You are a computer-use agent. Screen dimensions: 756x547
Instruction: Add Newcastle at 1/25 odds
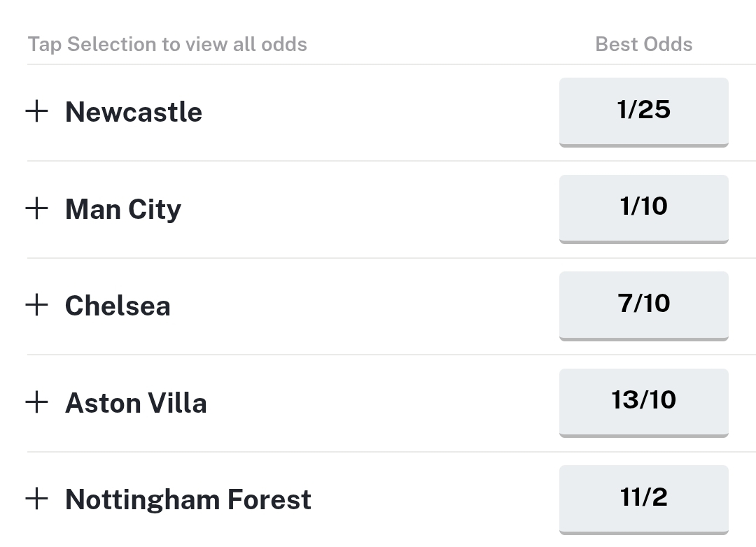coord(644,113)
